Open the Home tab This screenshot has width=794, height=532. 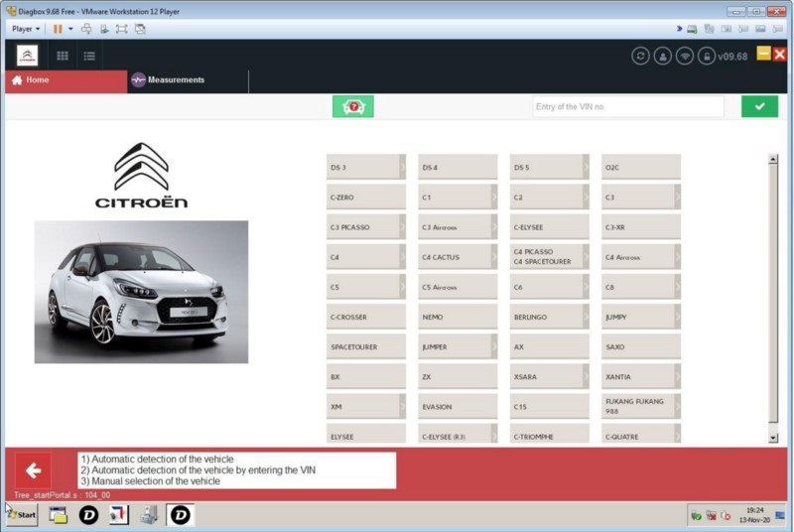coord(66,80)
